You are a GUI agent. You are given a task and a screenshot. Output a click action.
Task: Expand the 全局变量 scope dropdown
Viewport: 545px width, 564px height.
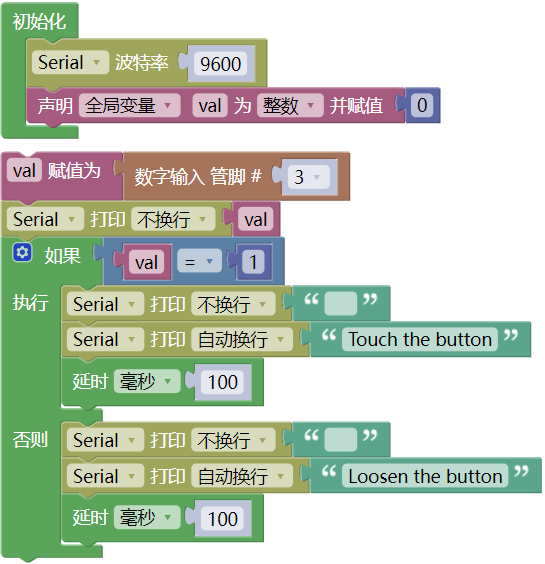pos(130,105)
